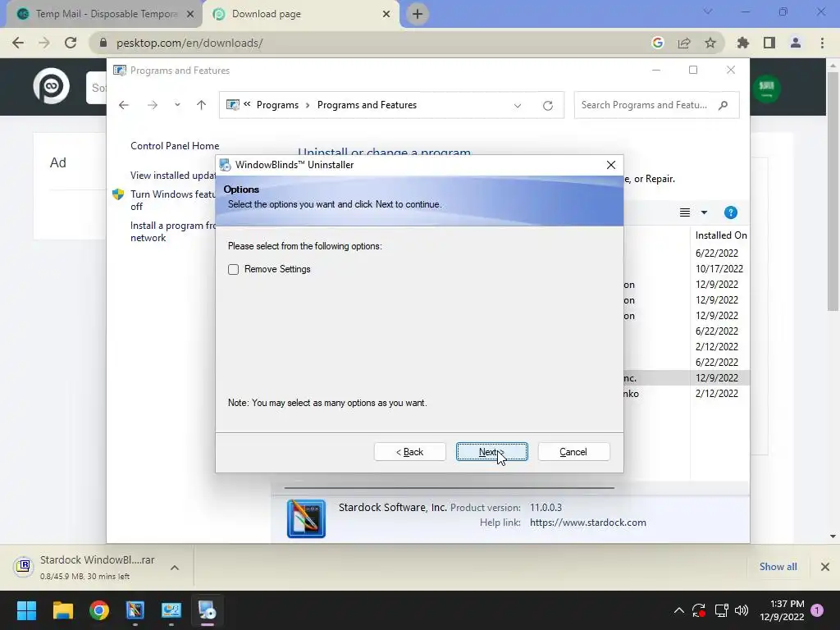840x630 pixels.
Task: Open File Explorer from taskbar
Action: point(62,610)
